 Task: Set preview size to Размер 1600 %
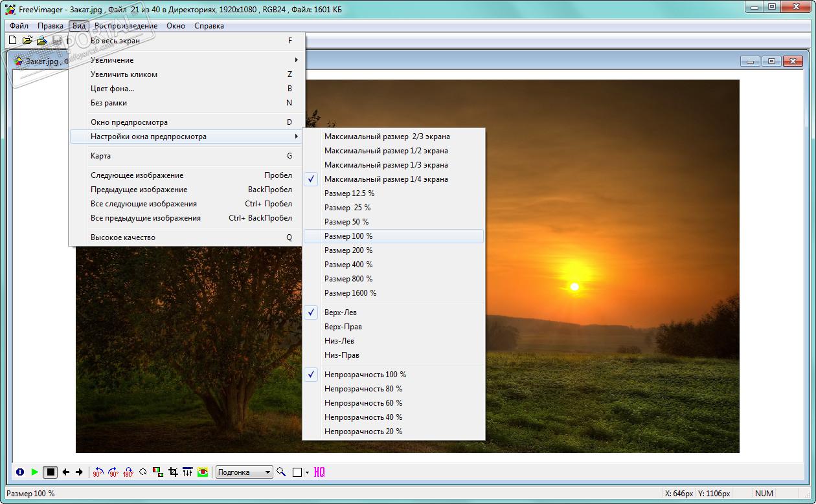pos(394,293)
